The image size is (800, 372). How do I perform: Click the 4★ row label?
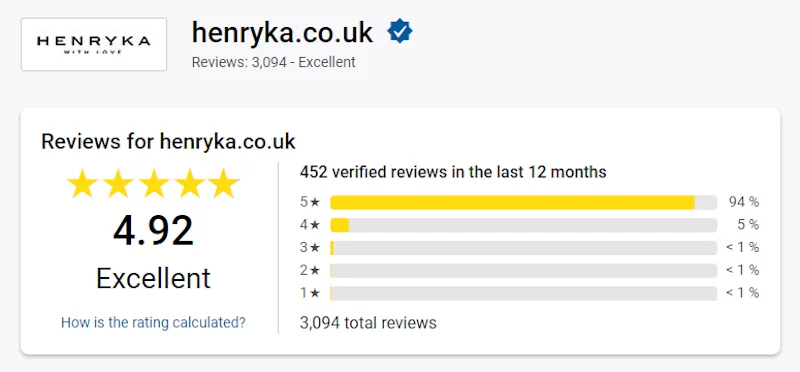pos(310,225)
